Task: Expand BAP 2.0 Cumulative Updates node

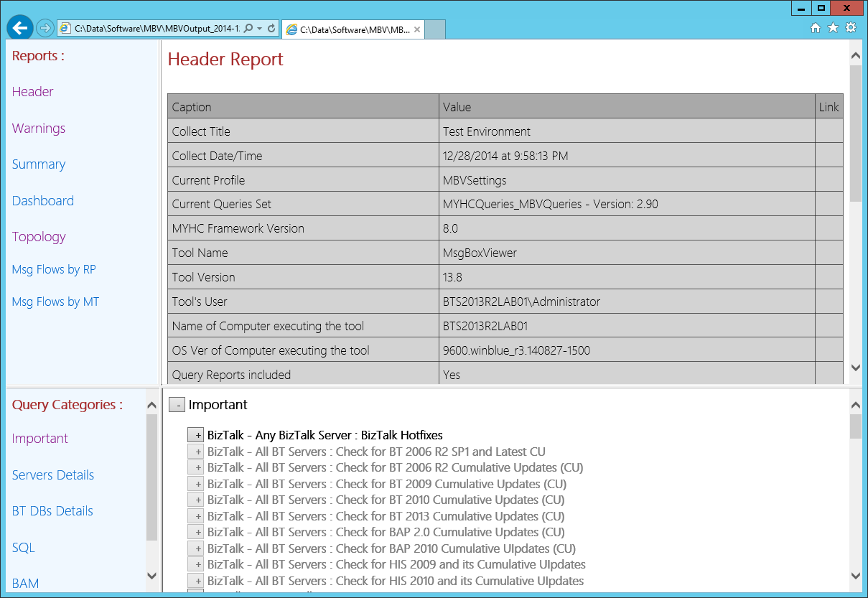Action: 195,532
